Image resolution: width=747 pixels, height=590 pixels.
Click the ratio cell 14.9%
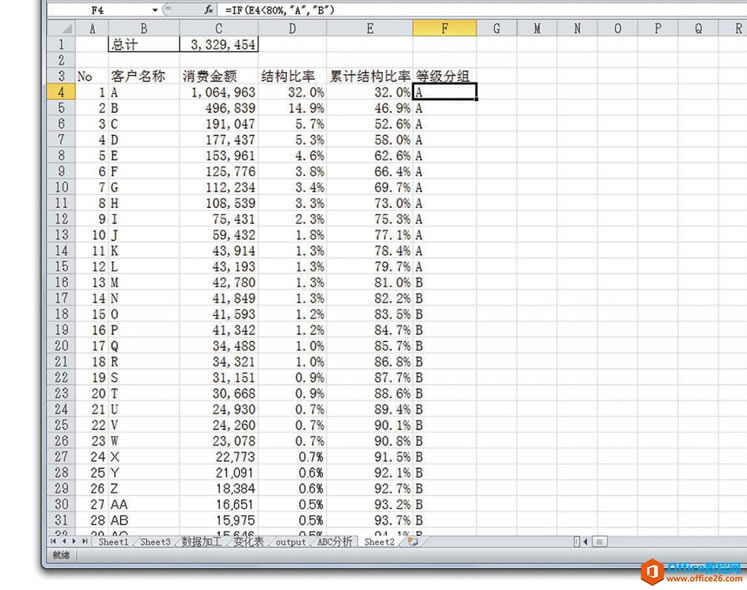pos(292,108)
